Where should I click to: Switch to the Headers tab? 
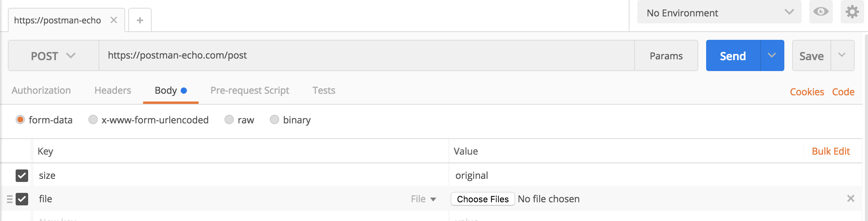pyautogui.click(x=113, y=90)
